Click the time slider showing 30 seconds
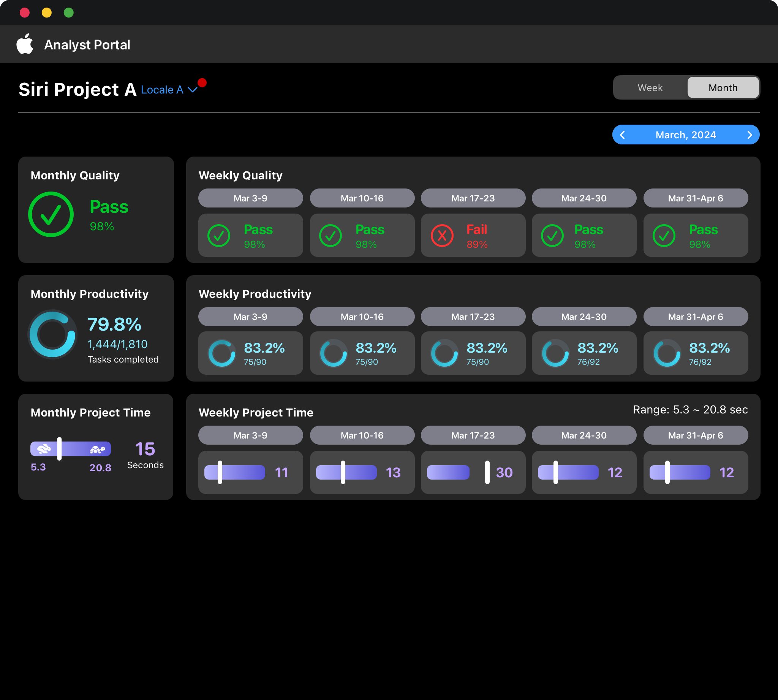 (x=458, y=472)
